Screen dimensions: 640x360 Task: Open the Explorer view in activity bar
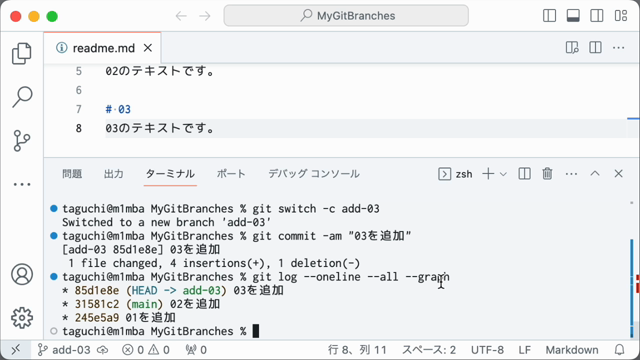coord(22,53)
